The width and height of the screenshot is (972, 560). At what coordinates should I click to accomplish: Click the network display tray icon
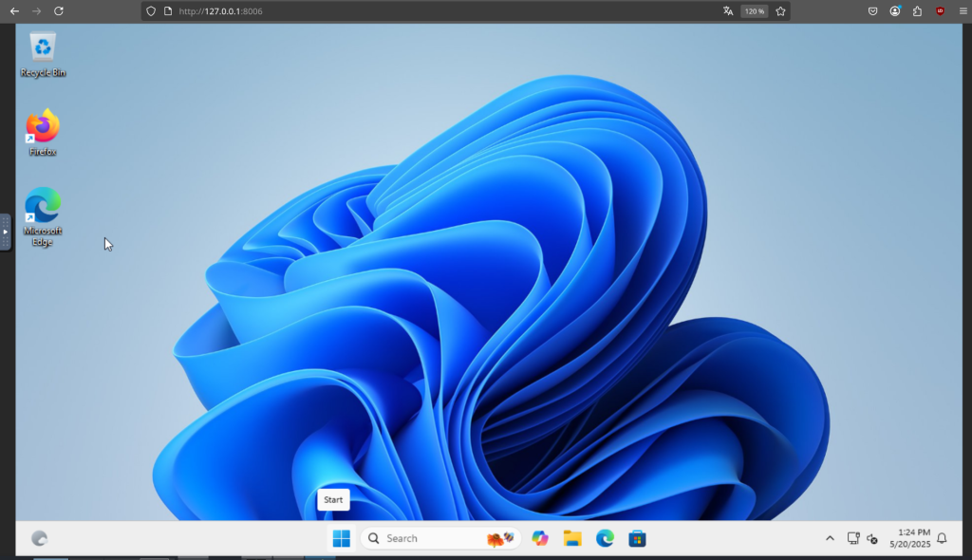(x=853, y=538)
